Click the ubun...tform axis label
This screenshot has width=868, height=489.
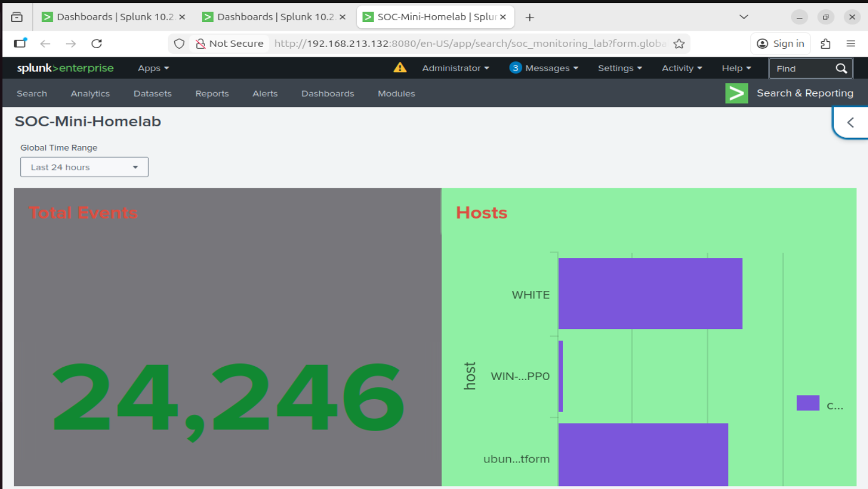pos(517,459)
